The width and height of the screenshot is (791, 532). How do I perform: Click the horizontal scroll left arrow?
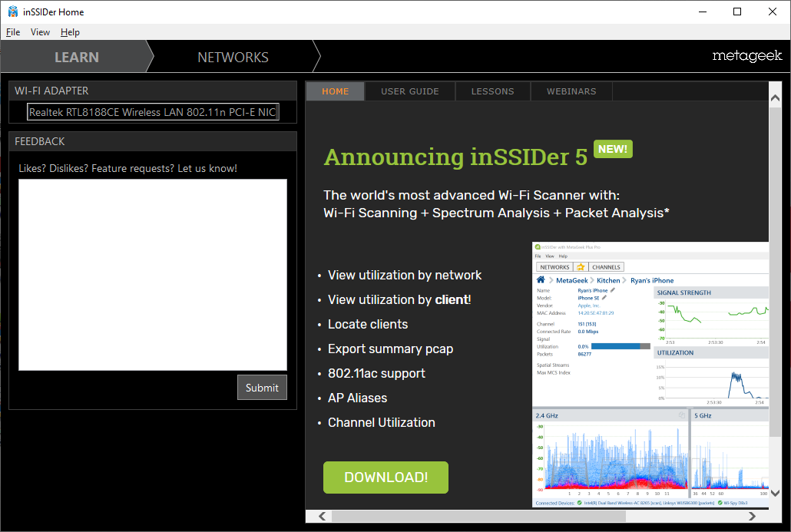(x=323, y=517)
